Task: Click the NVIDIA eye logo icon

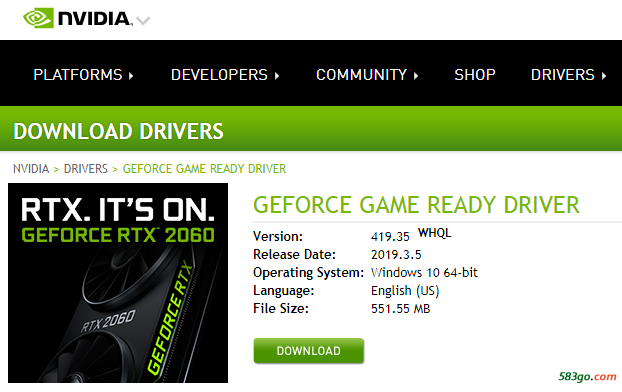Action: pyautogui.click(x=38, y=18)
